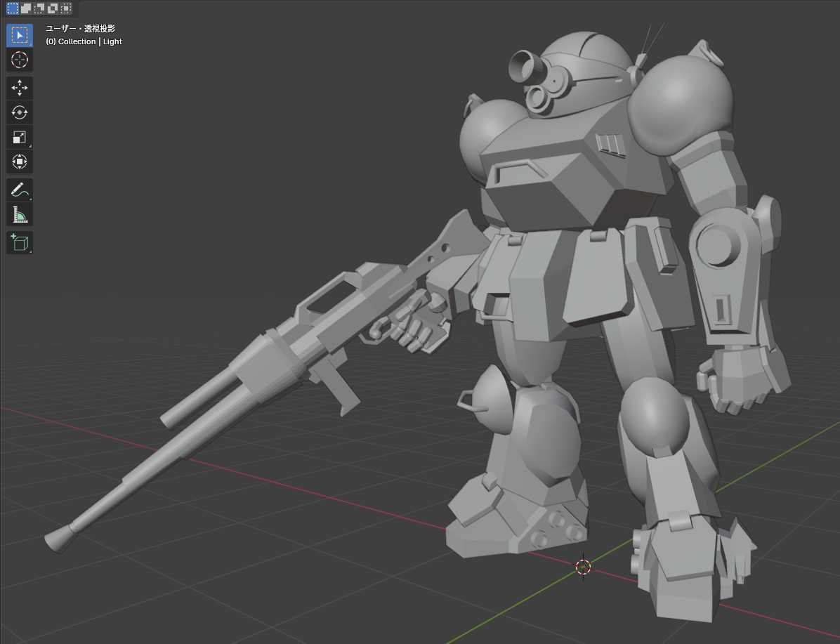The height and width of the screenshot is (644, 840).
Task: Choose the Move tool
Action: (x=19, y=88)
